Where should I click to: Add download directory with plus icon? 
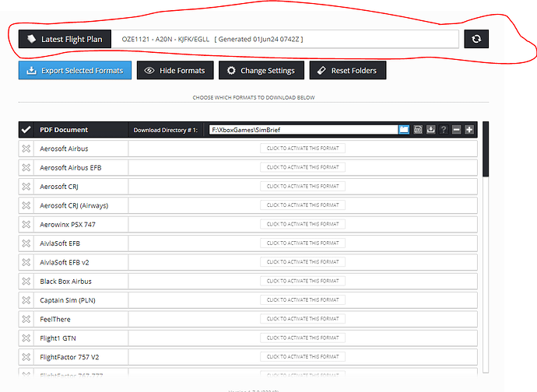coord(469,130)
